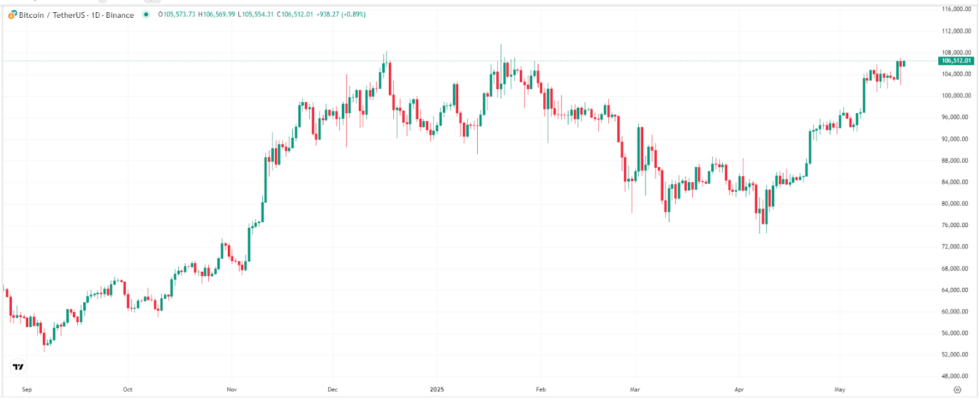Click the TradingView watermark logo

pyautogui.click(x=18, y=366)
